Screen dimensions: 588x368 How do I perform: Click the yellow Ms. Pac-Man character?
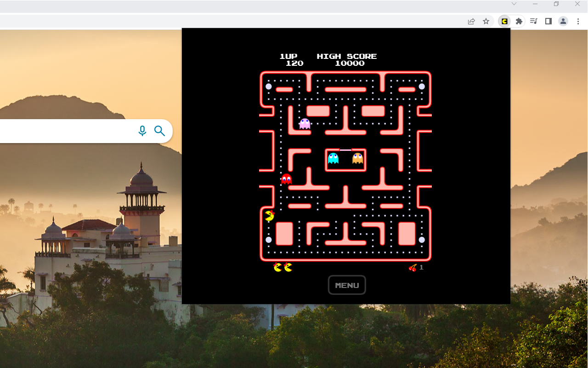pyautogui.click(x=270, y=216)
